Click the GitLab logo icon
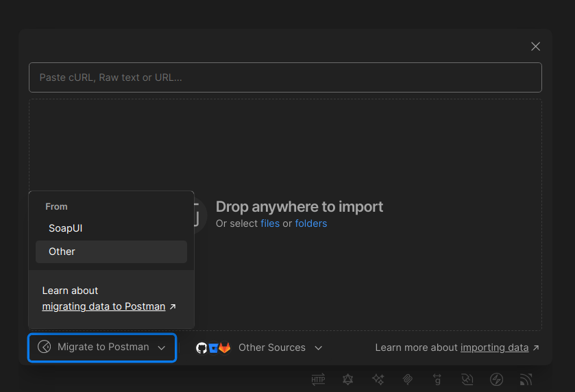575x392 pixels. (x=224, y=347)
